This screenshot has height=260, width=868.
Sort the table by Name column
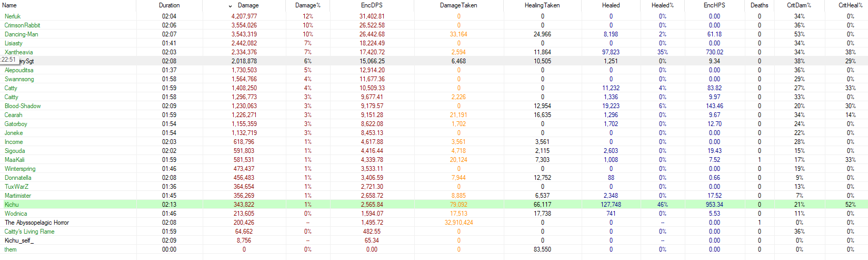(9, 5)
